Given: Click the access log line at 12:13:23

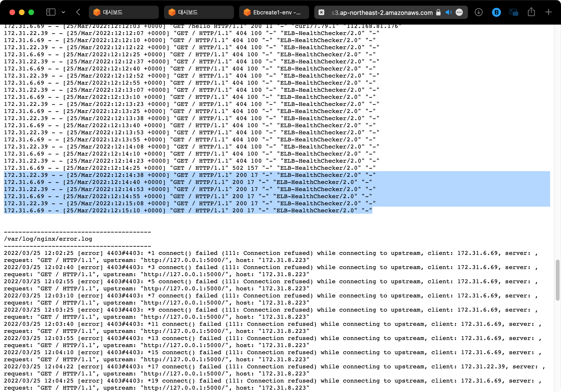Looking at the screenshot, I should 192,104.
